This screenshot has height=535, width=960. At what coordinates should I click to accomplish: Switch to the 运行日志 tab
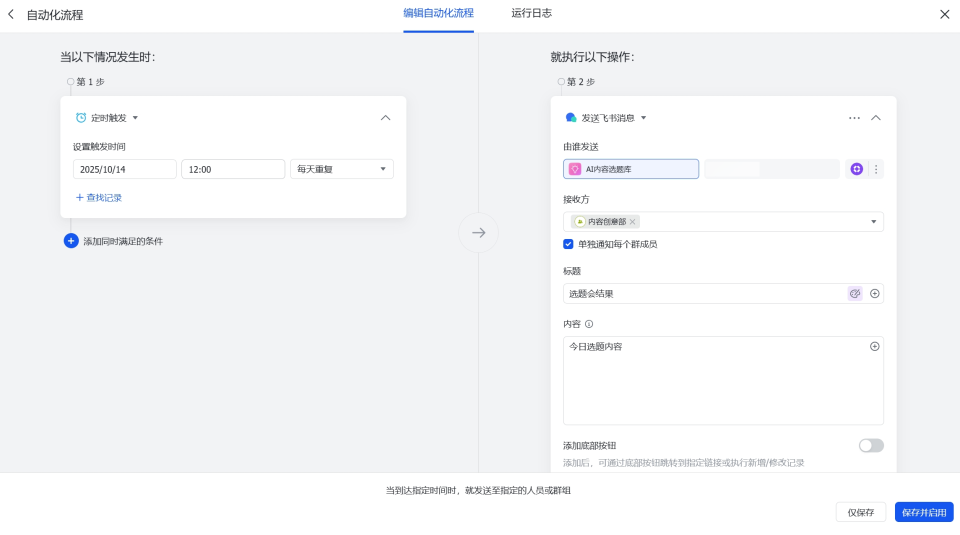531,14
